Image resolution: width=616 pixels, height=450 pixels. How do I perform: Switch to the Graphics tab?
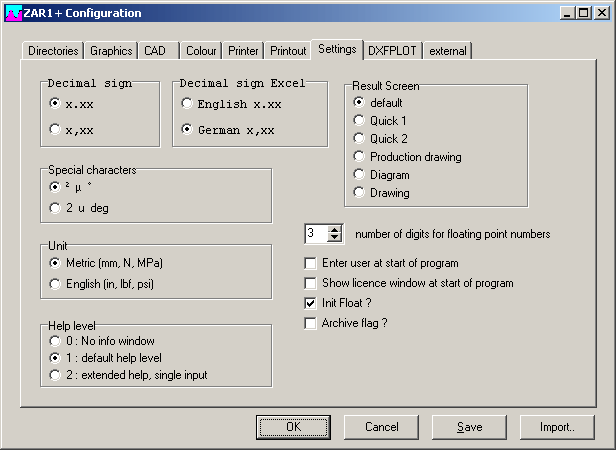point(111,50)
